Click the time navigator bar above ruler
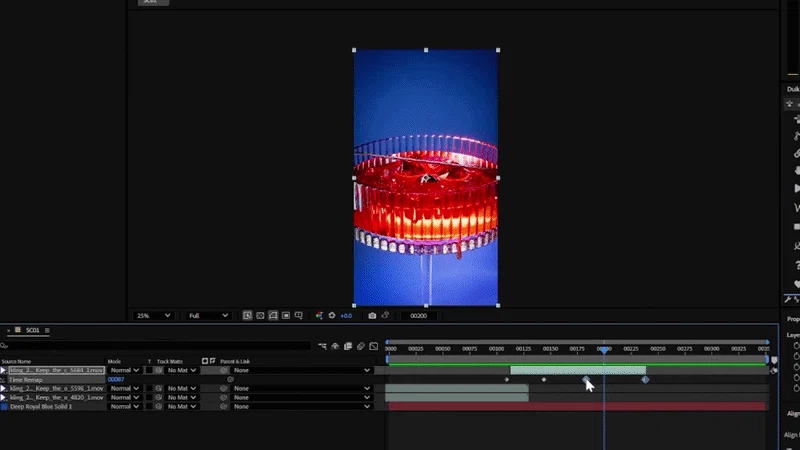800x450 pixels. 577,342
